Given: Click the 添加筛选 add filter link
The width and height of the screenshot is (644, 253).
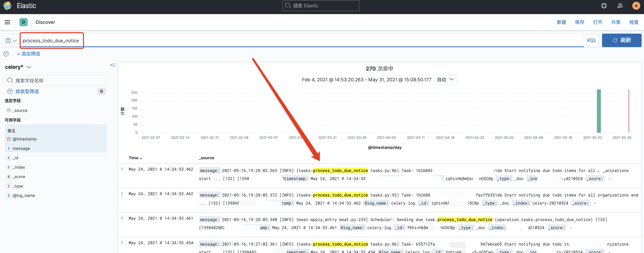Looking at the screenshot, I should point(29,54).
